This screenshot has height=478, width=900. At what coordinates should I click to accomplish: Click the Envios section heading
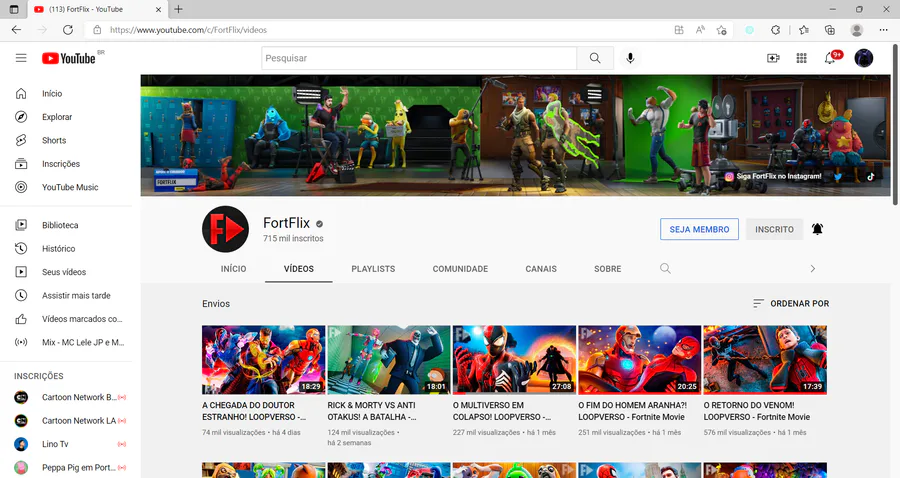pyautogui.click(x=216, y=304)
